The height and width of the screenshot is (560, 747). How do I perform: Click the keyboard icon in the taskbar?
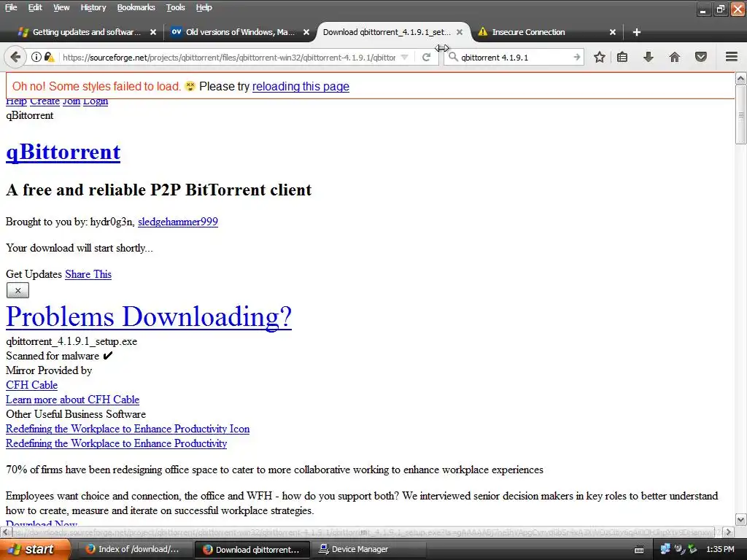(639, 550)
